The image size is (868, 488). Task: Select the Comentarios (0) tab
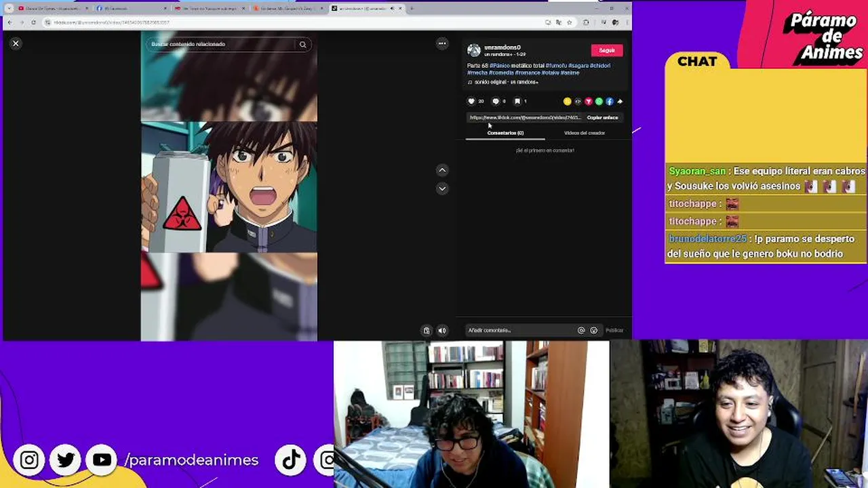tap(505, 133)
